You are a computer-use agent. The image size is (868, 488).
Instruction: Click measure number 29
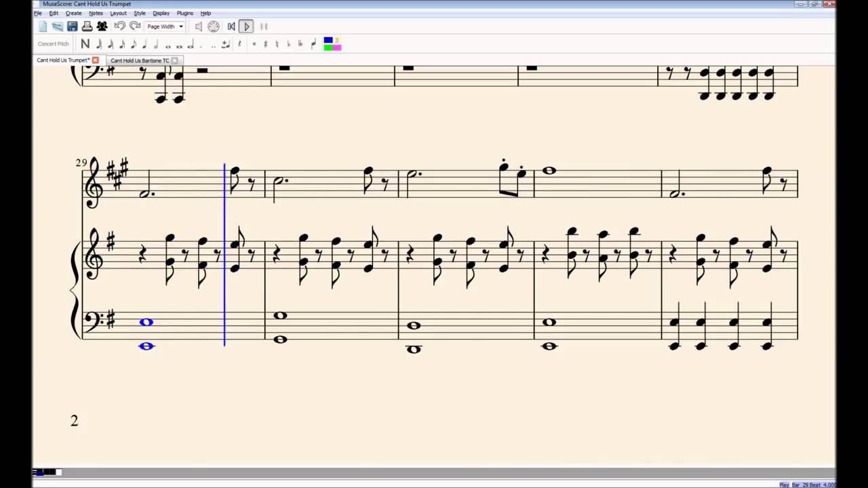81,163
